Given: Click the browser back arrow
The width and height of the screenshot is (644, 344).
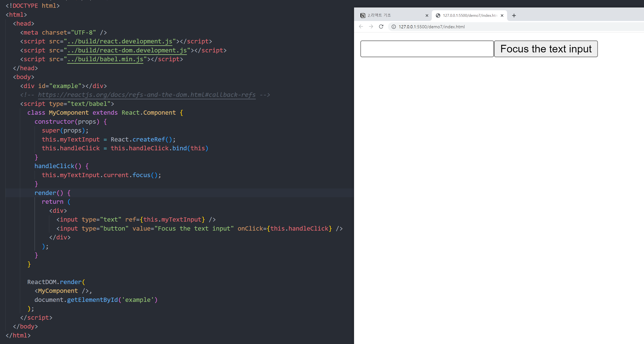Looking at the screenshot, I should click(361, 27).
